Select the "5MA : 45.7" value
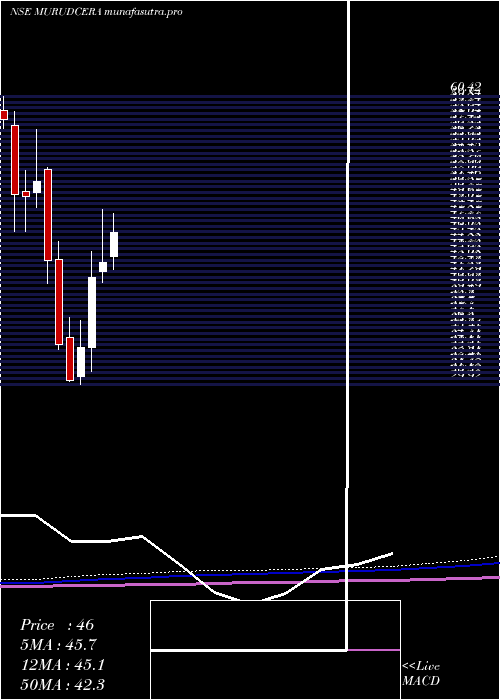The image size is (500, 700). click(58, 645)
